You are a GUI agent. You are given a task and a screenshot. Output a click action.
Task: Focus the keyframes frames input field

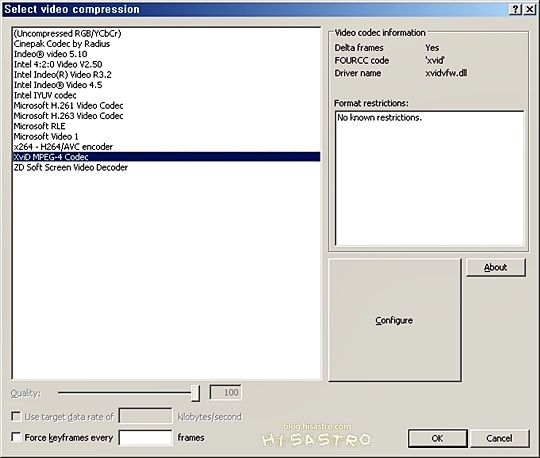point(145,438)
